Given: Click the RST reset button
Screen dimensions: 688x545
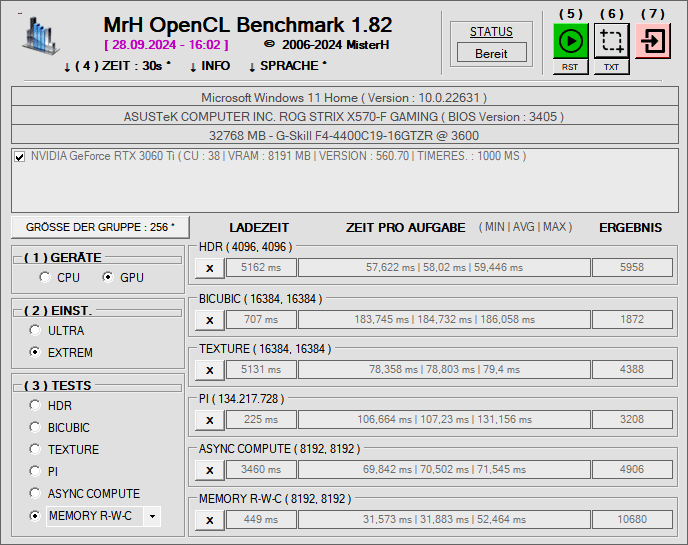Looking at the screenshot, I should 570,67.
